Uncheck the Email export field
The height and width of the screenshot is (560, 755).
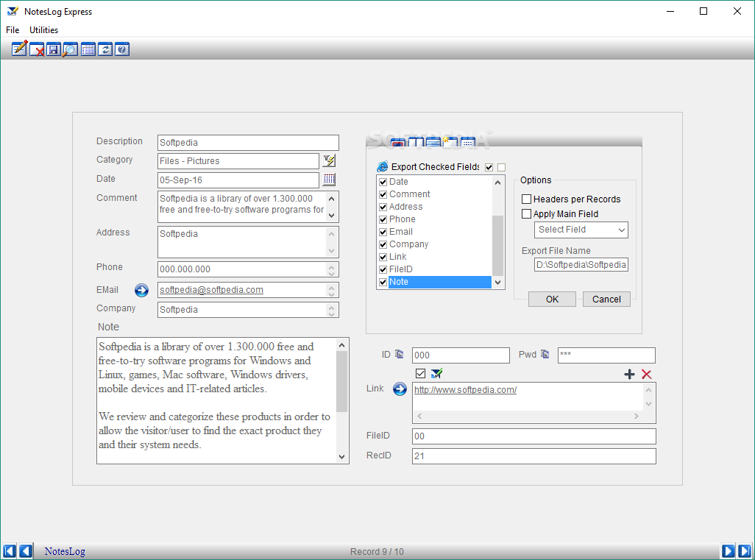[x=383, y=232]
